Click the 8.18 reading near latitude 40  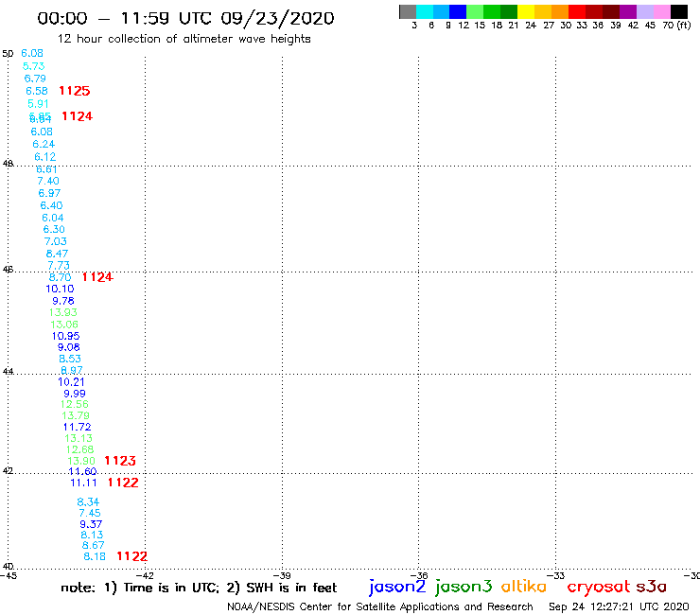95,557
